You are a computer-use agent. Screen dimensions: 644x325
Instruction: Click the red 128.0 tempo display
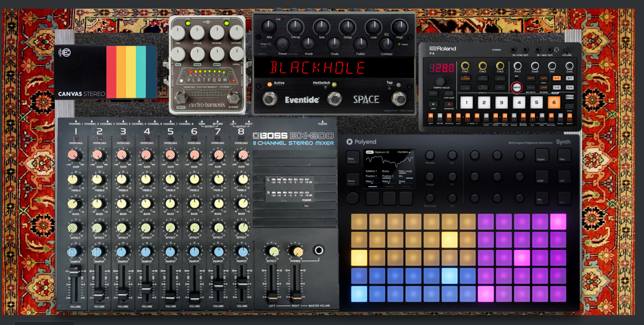coord(442,68)
